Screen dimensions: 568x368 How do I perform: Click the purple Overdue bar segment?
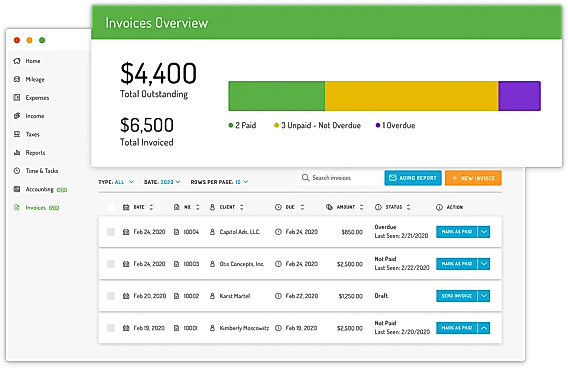pos(519,96)
